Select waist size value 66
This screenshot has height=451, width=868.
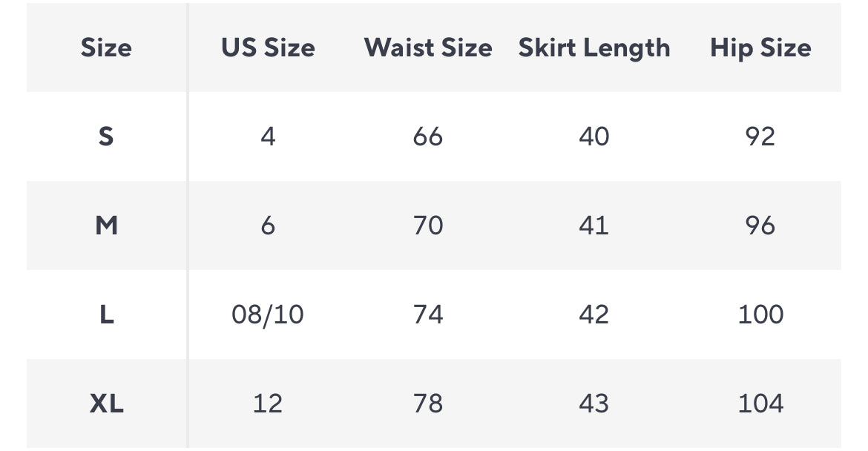(x=428, y=136)
